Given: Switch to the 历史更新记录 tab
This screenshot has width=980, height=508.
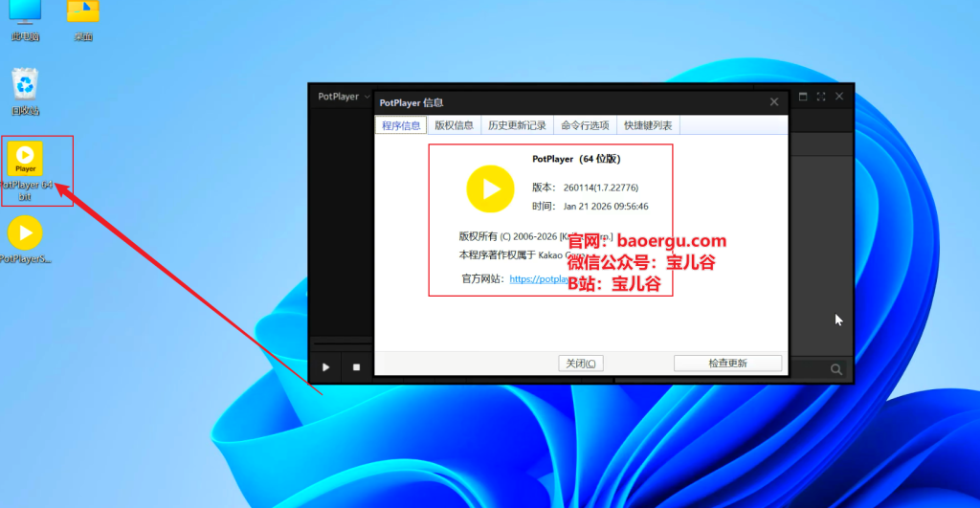Looking at the screenshot, I should [x=517, y=125].
